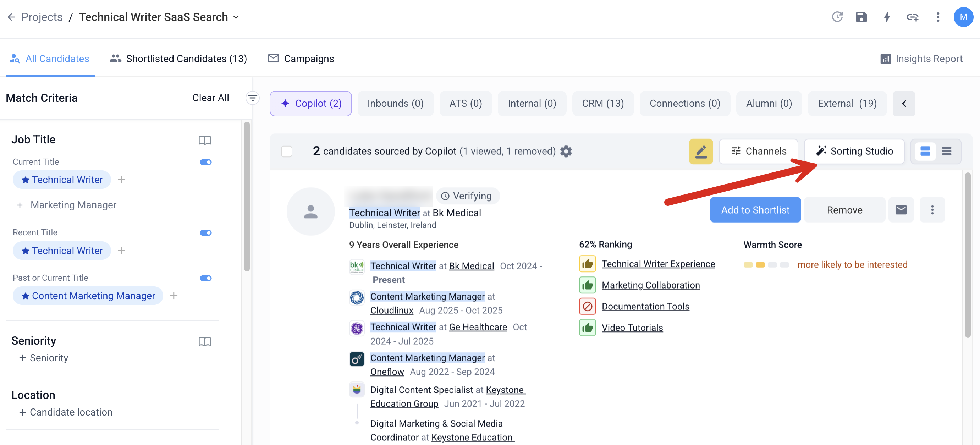Toggle the Recent Title switch
The width and height of the screenshot is (980, 445).
[205, 233]
